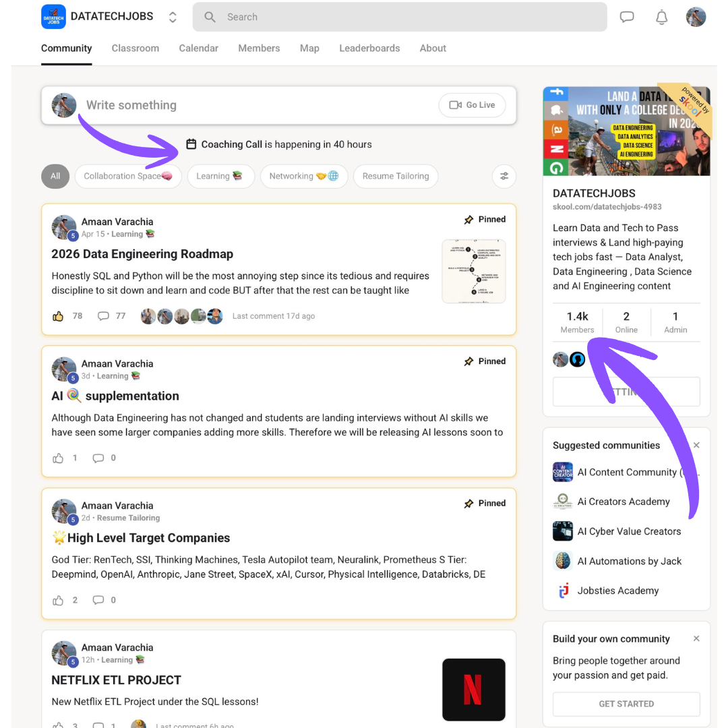Open author avatar on Netflix ETL post

click(64, 653)
